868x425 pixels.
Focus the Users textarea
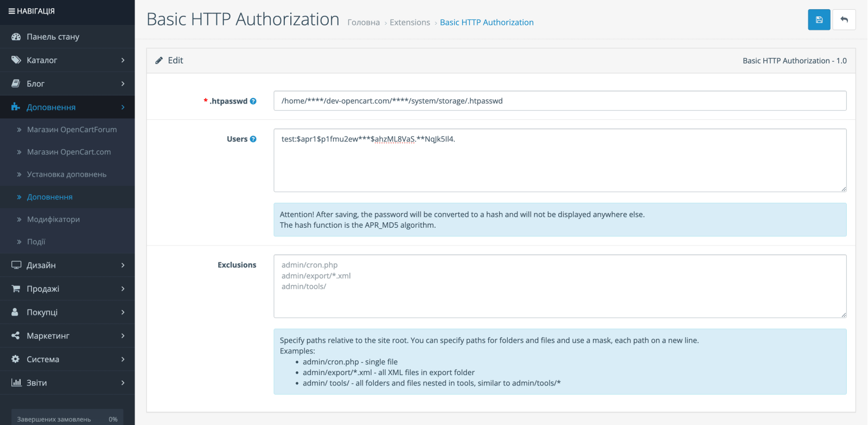point(560,160)
